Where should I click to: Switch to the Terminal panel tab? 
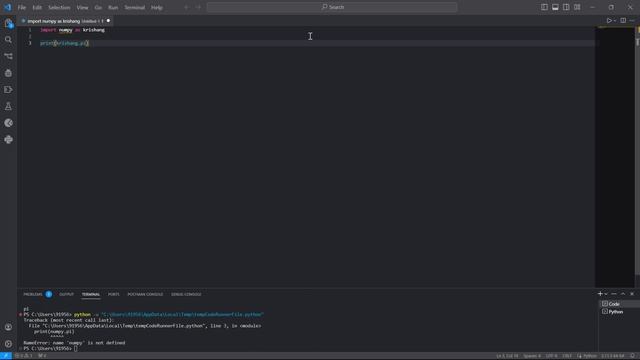(x=91, y=294)
